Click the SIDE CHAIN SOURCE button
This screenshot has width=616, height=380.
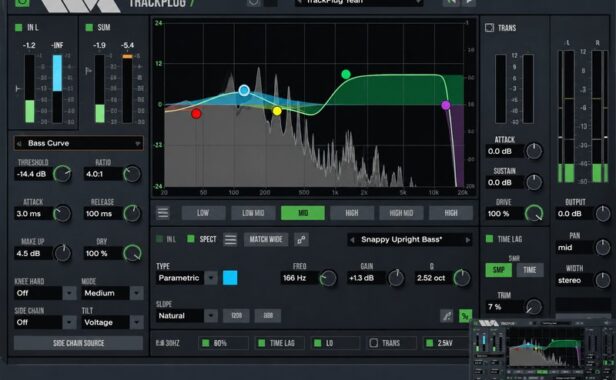[x=79, y=343]
